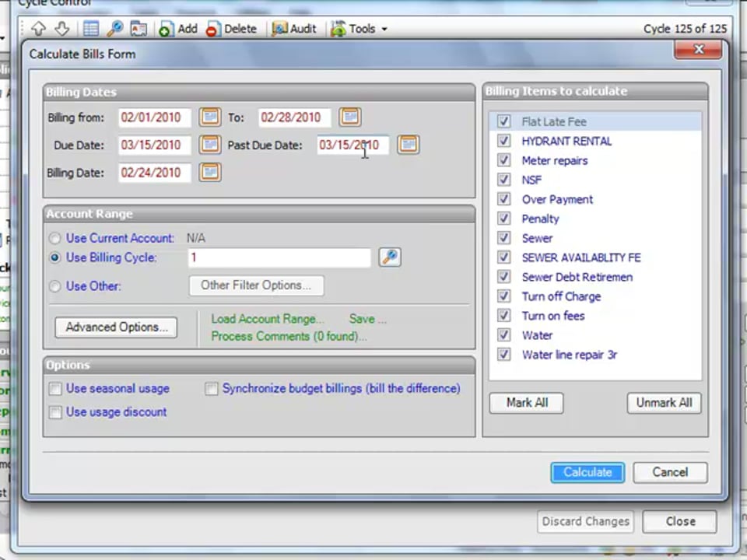Open Other Filter Options
747x560 pixels.
point(256,285)
